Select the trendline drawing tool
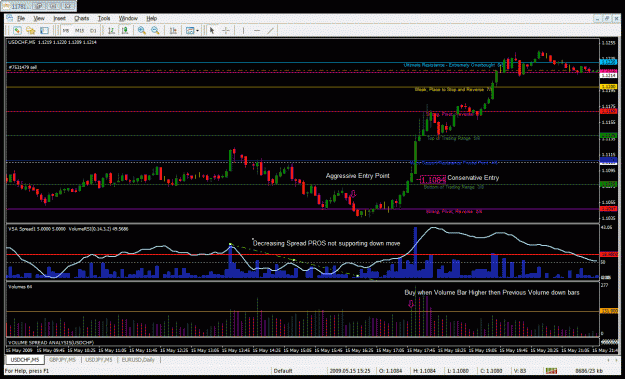 [271, 30]
